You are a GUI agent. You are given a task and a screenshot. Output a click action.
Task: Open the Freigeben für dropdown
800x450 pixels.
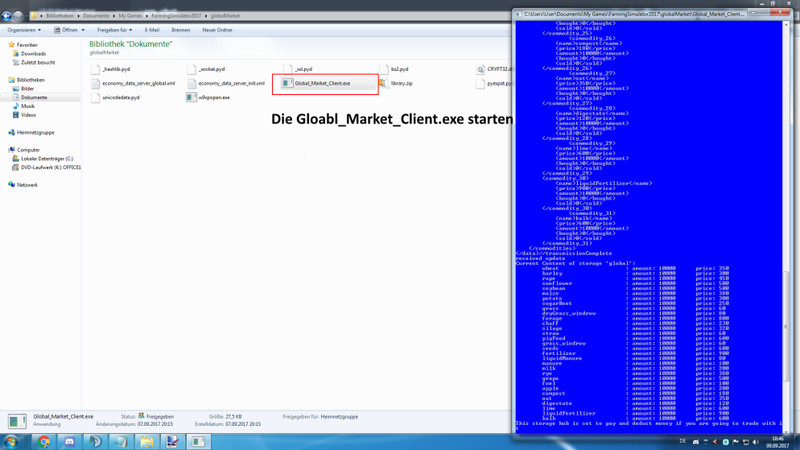point(114,30)
